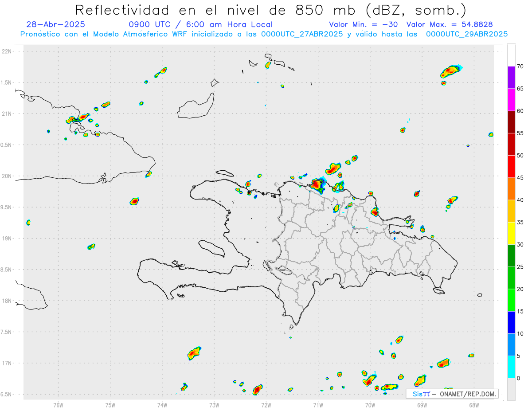Select the '71W' longitude axis label

pos(318,404)
